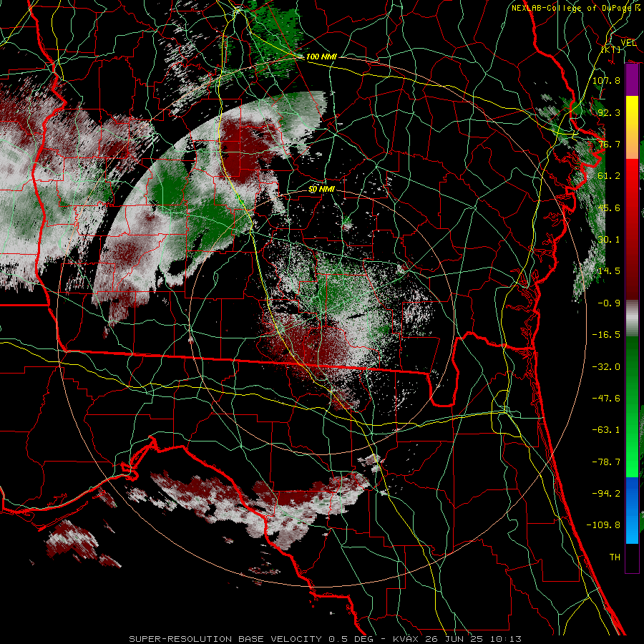Click the 61.2 velocity scale value

click(x=609, y=176)
